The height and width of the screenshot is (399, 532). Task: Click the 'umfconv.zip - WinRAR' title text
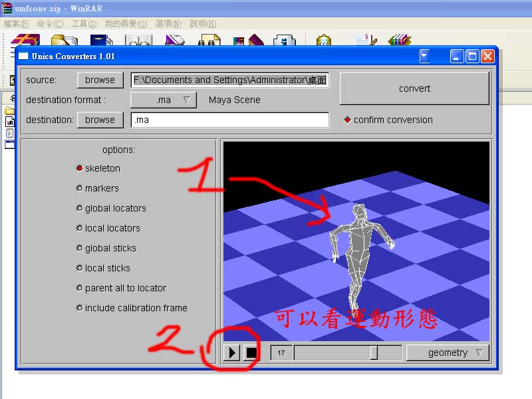pos(59,9)
